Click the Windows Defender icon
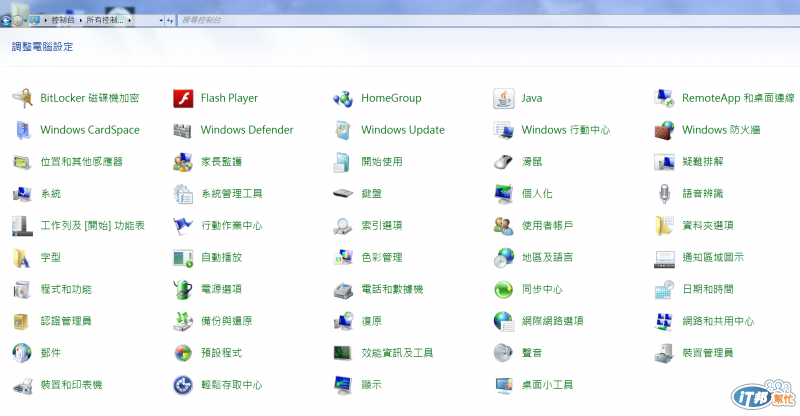This screenshot has height=416, width=800. (x=183, y=130)
